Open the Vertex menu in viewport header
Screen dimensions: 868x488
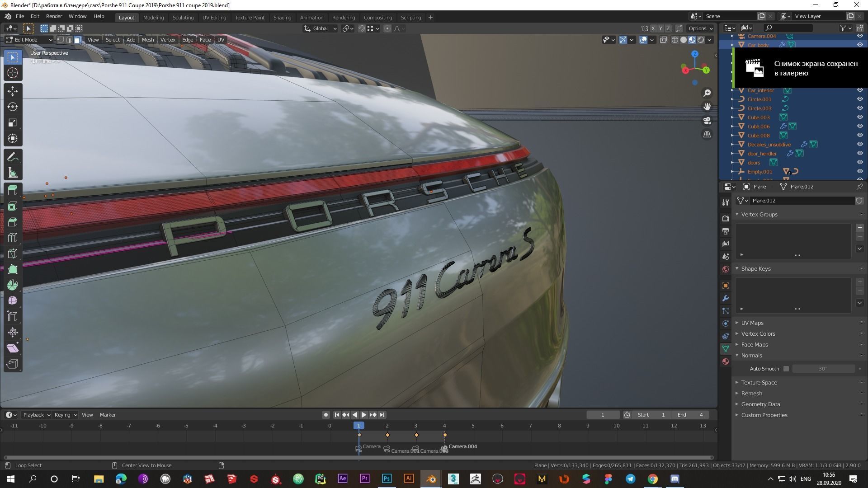click(x=168, y=40)
